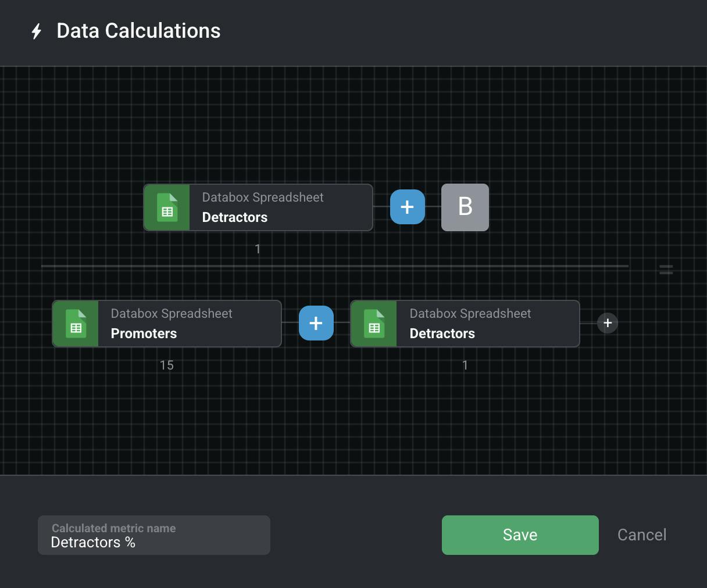The image size is (707, 588).
Task: Cancel the data calculation
Action: point(642,535)
